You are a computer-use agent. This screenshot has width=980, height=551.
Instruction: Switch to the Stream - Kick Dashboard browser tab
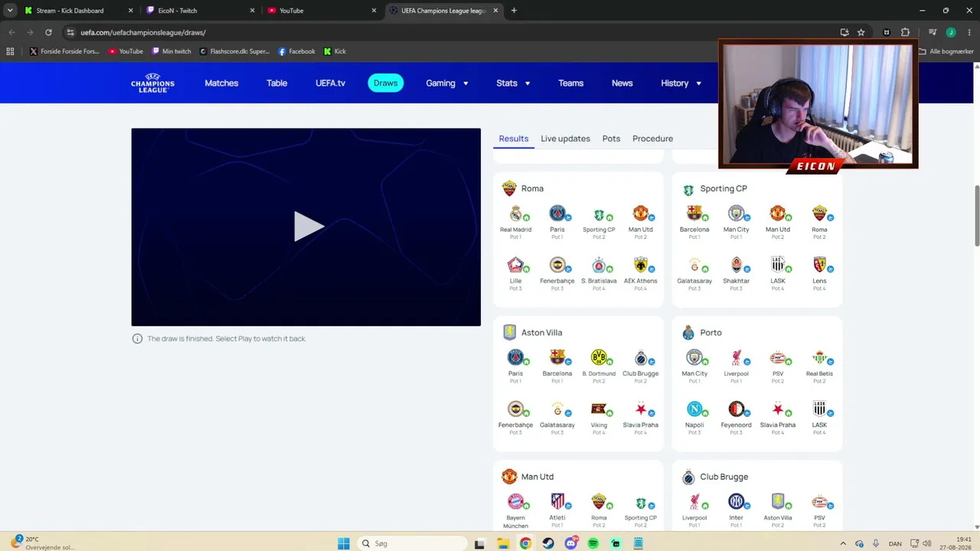click(x=79, y=11)
